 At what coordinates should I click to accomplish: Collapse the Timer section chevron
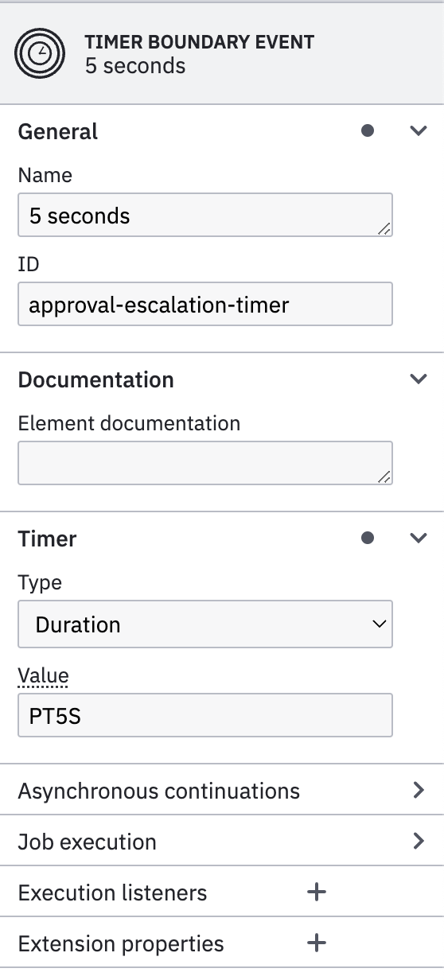coord(419,539)
